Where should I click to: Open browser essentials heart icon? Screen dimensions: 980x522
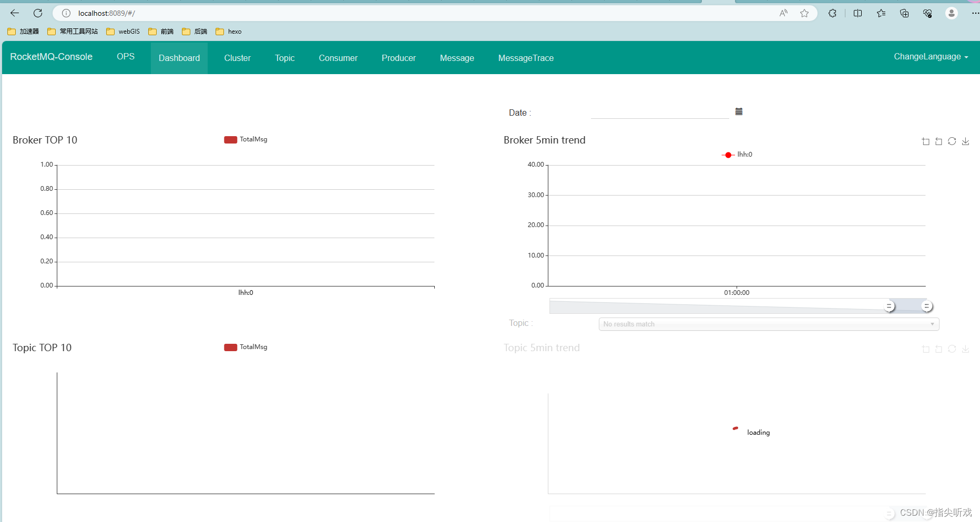[x=927, y=13]
